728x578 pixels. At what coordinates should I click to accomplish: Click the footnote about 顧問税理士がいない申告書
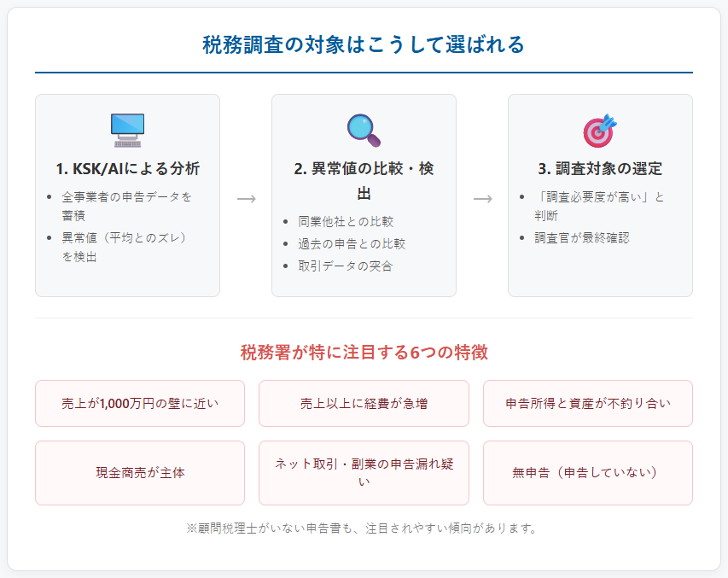364,528
